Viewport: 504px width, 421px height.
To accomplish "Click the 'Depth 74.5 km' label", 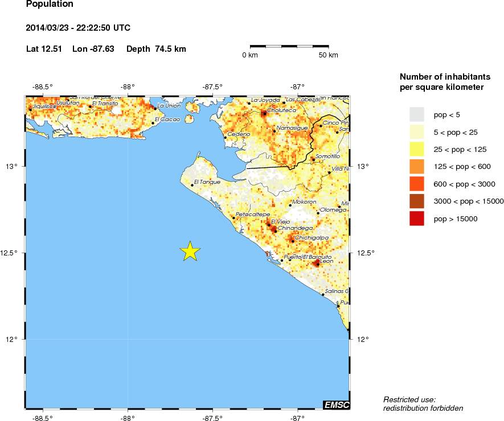I will 156,49.
